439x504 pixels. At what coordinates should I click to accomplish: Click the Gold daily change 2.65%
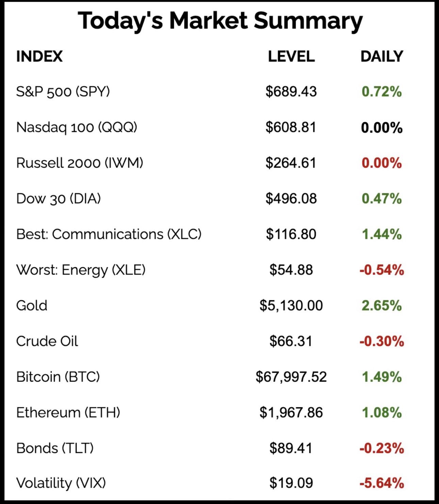(x=381, y=305)
